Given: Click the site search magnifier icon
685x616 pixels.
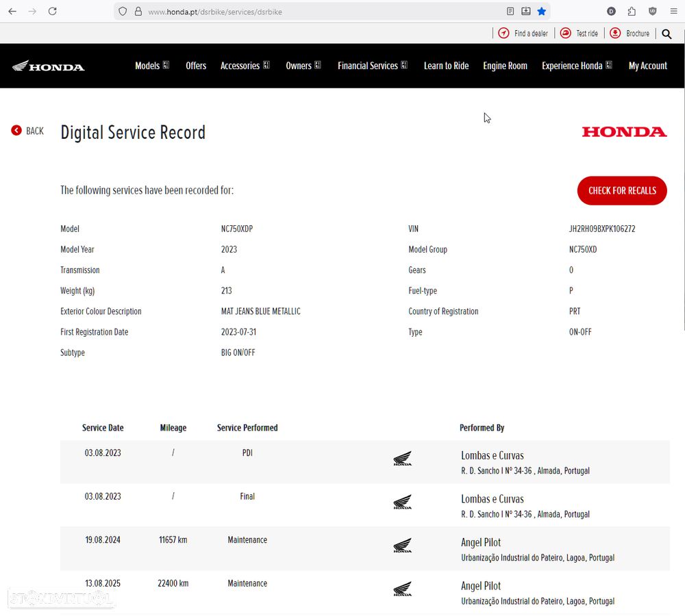Looking at the screenshot, I should tap(667, 34).
